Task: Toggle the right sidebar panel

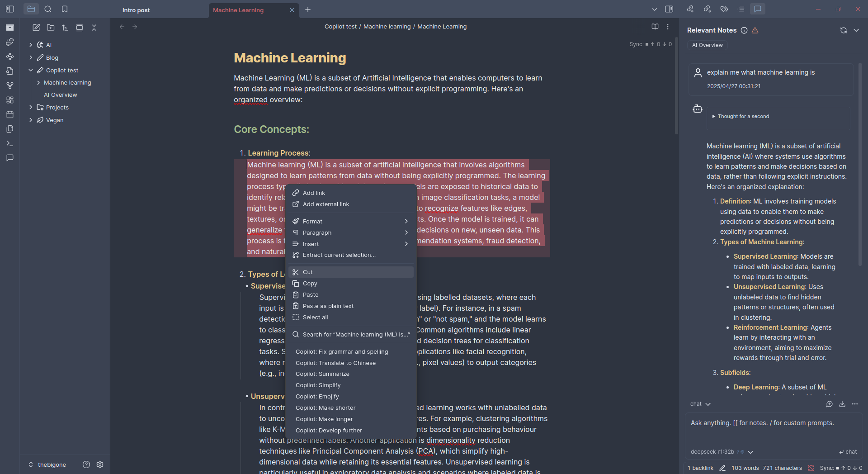Action: (x=669, y=9)
